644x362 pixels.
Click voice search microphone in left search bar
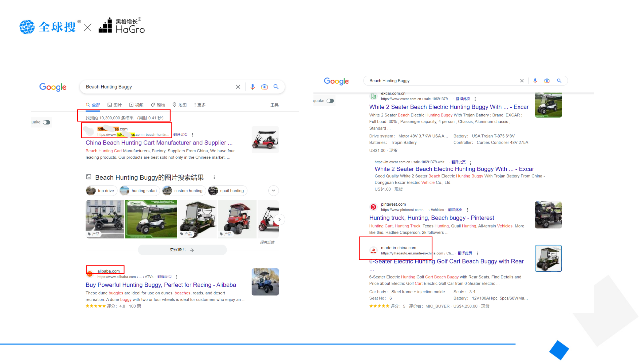252,87
